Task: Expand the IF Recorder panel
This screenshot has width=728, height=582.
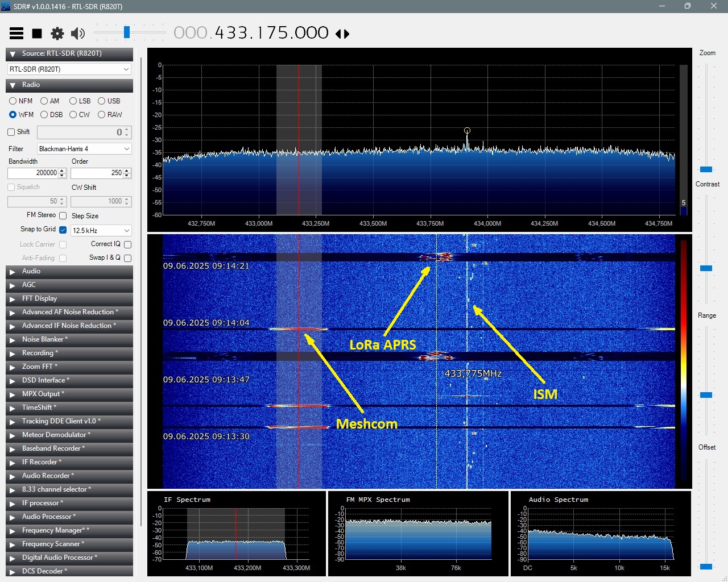Action: (x=69, y=463)
